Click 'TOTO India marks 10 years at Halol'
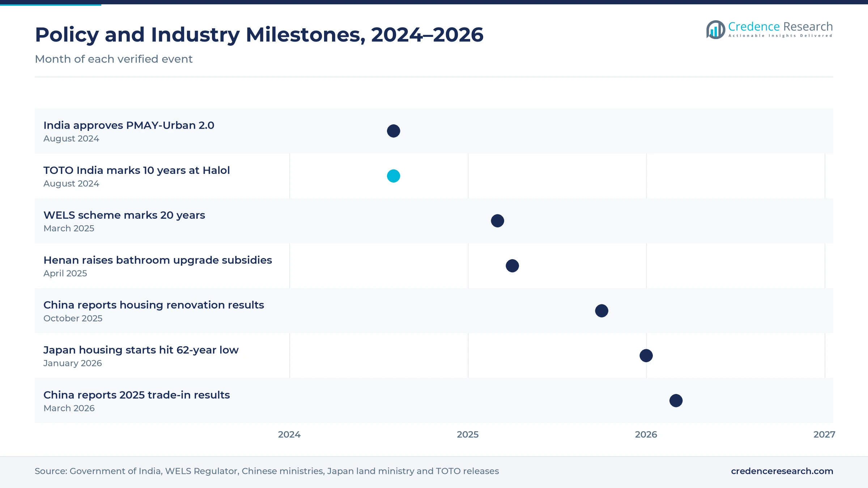 point(136,170)
